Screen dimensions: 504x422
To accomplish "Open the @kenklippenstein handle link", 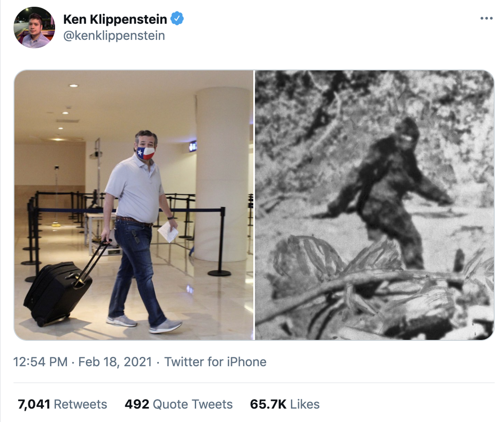I will 114,36.
